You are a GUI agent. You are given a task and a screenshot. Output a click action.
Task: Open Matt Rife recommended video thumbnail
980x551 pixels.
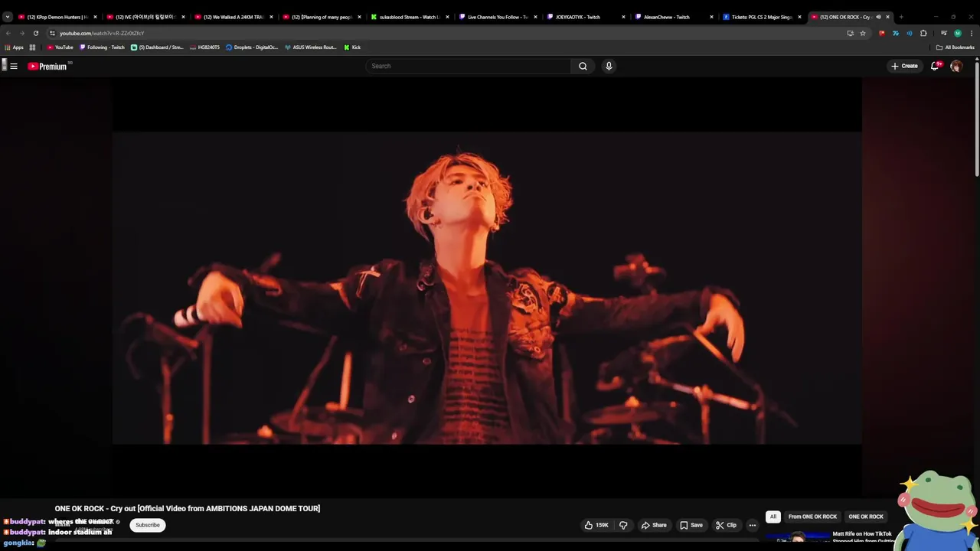pos(799,537)
